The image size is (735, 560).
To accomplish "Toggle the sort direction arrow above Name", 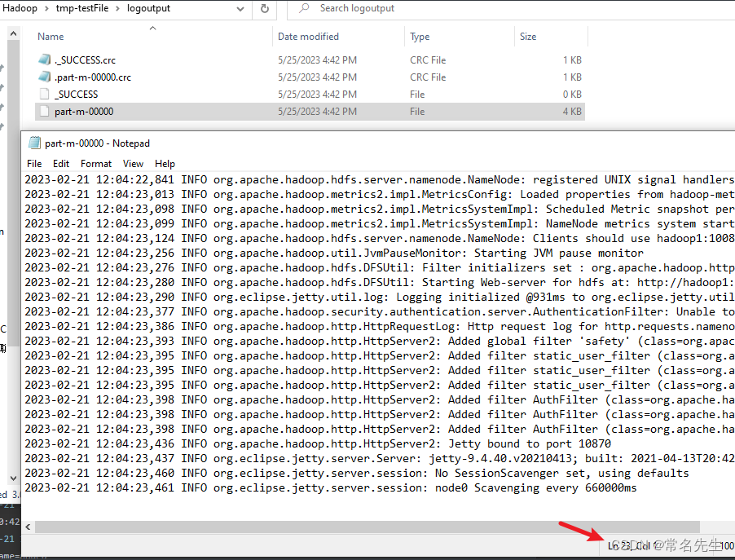I will (152, 29).
